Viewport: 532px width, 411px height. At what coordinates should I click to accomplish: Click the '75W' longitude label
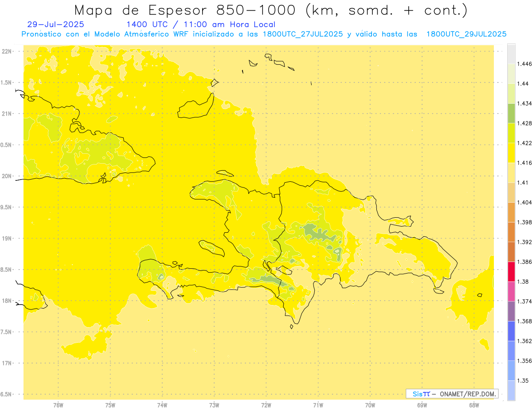point(110,405)
